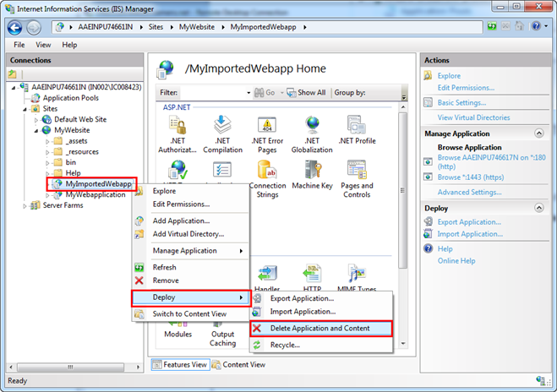Open the .NET Error Pages icon
This screenshot has height=392, width=557.
pyautogui.click(x=267, y=131)
